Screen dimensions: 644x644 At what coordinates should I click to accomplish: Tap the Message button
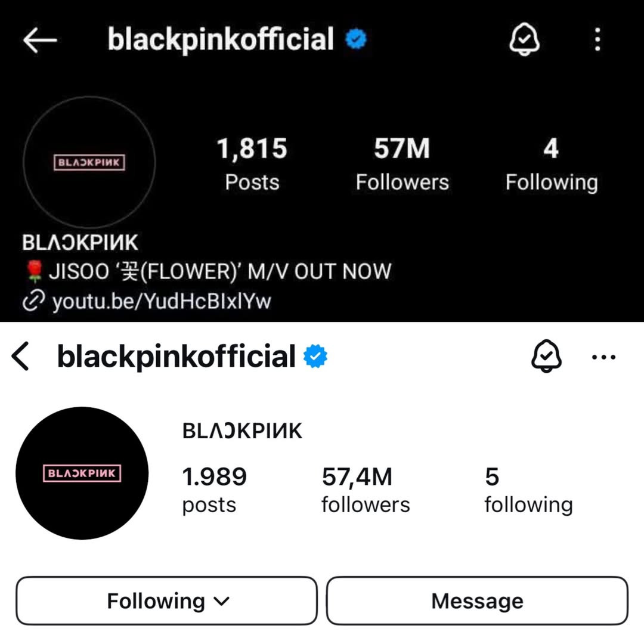click(477, 601)
